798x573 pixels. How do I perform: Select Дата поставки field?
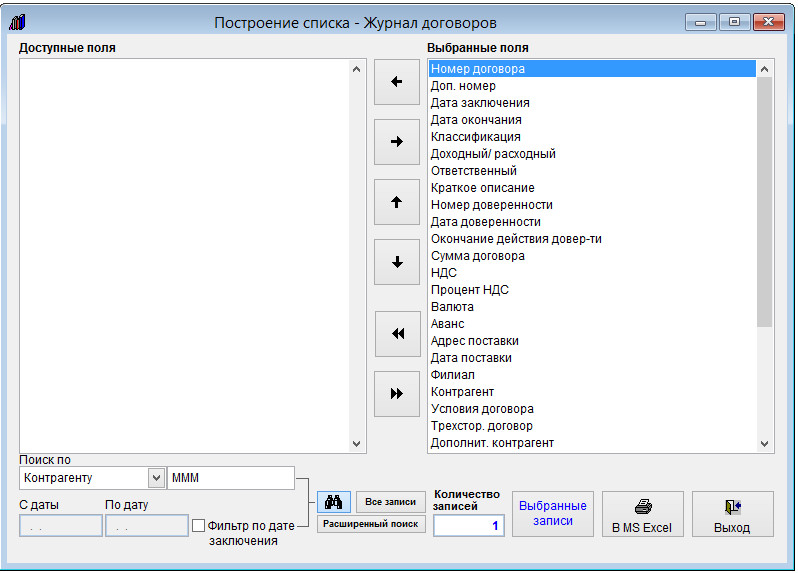click(593, 358)
